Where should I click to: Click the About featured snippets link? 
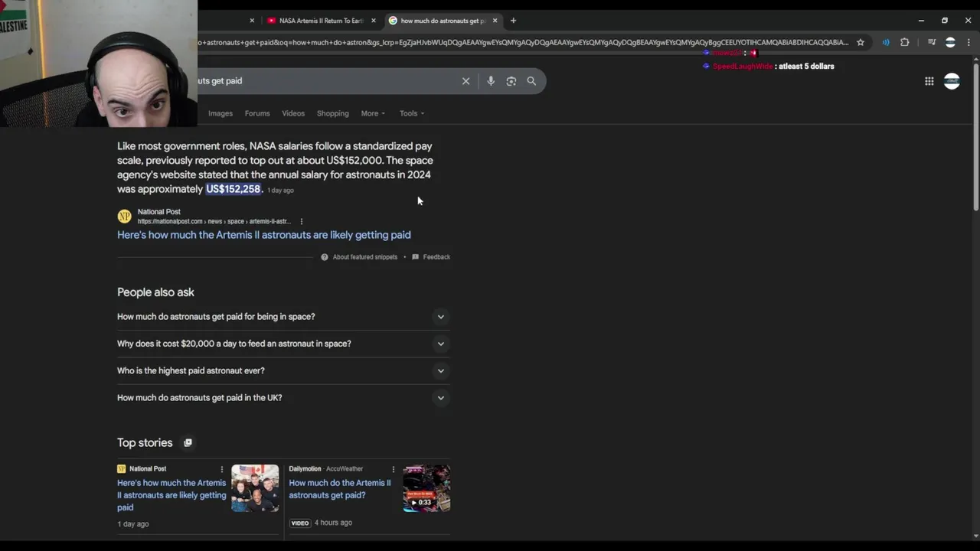tap(365, 257)
